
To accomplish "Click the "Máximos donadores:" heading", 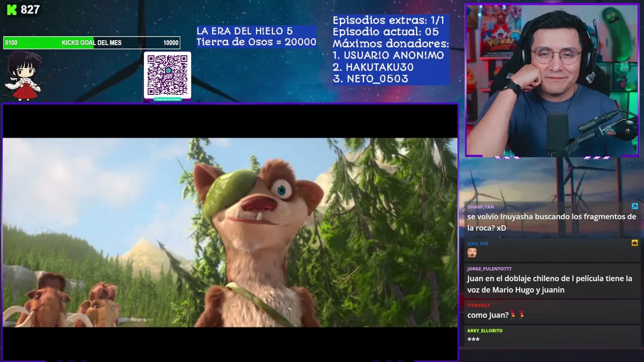I will click(391, 43).
